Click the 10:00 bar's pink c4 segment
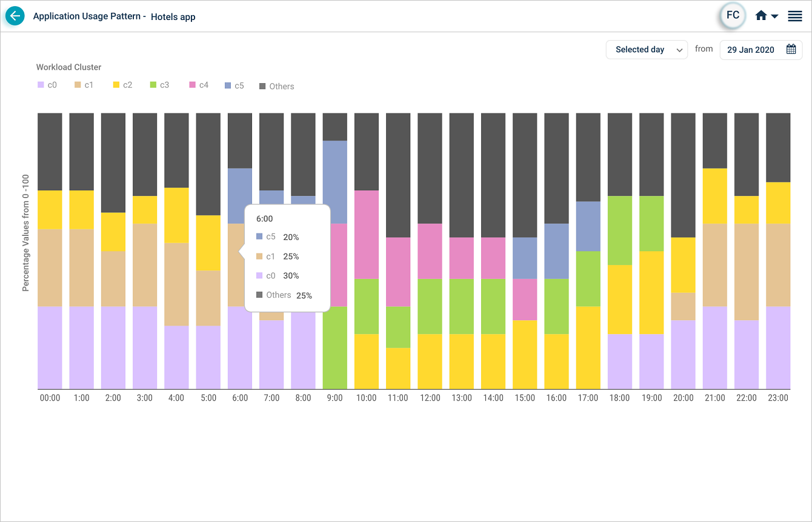 point(367,234)
